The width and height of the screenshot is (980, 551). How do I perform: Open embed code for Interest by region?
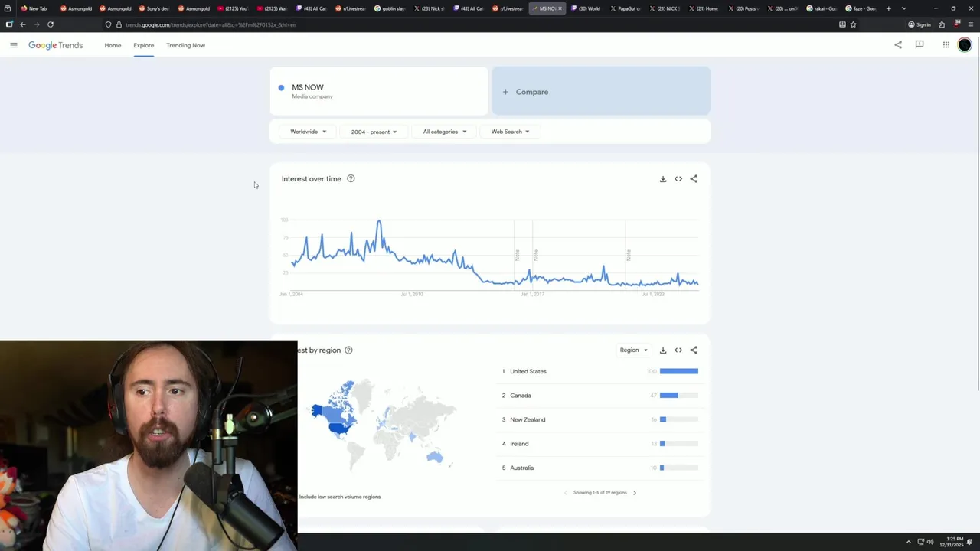point(678,350)
